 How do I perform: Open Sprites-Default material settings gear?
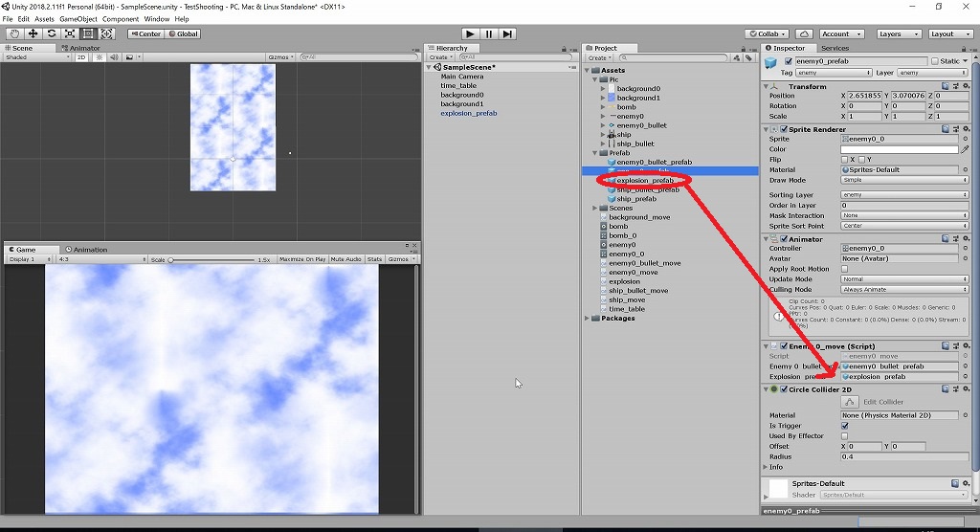tap(967, 483)
